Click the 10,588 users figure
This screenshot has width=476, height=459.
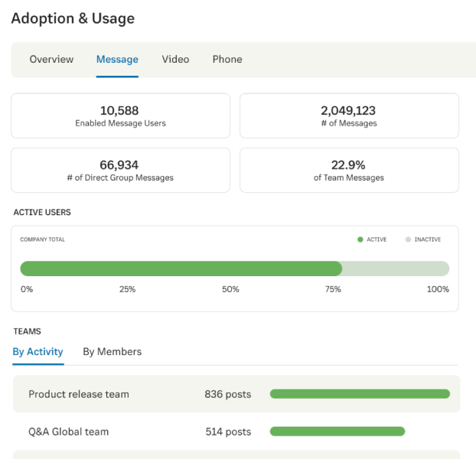pos(119,111)
